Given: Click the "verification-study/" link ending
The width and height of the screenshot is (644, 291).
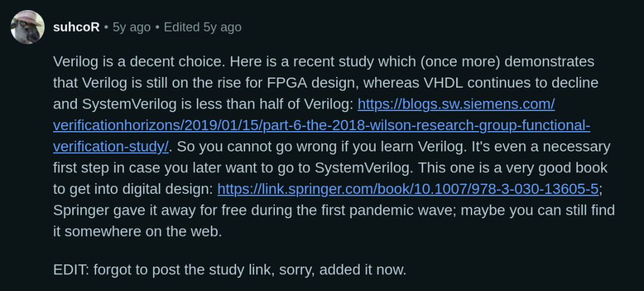Looking at the screenshot, I should tap(111, 147).
